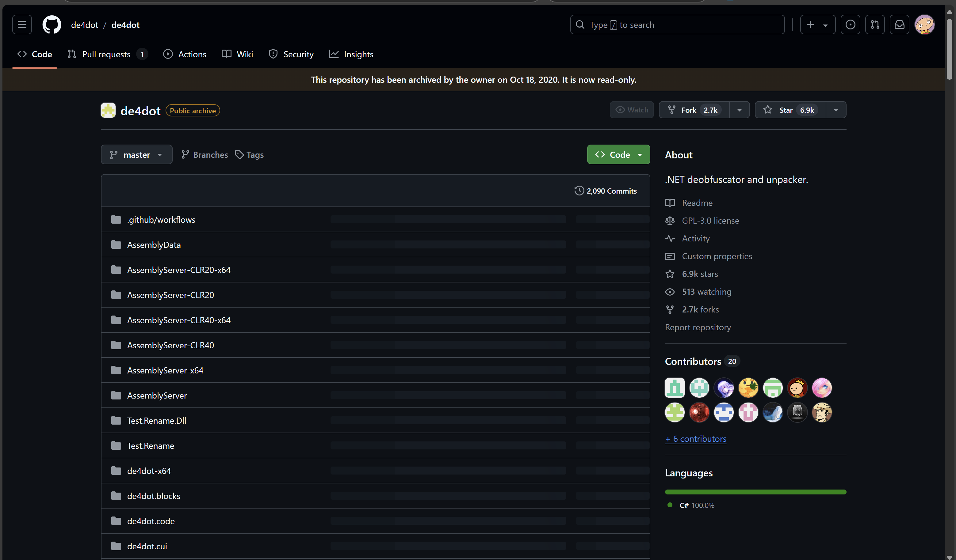Open the AssemblyServer-CLR40 folder
Viewport: 956px width, 560px height.
[x=170, y=345]
